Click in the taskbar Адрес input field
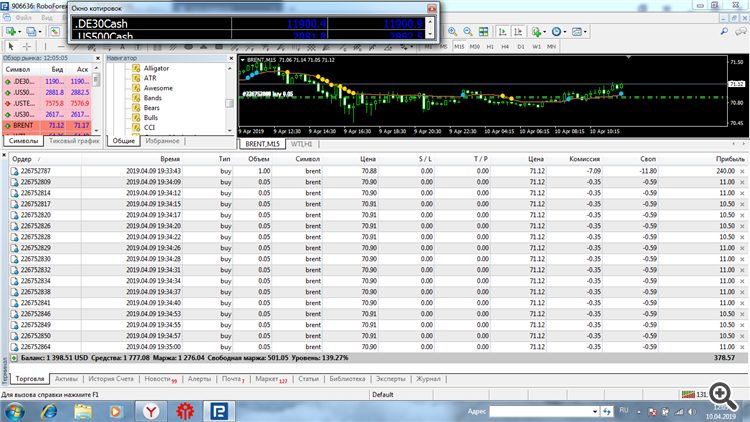 [x=540, y=411]
